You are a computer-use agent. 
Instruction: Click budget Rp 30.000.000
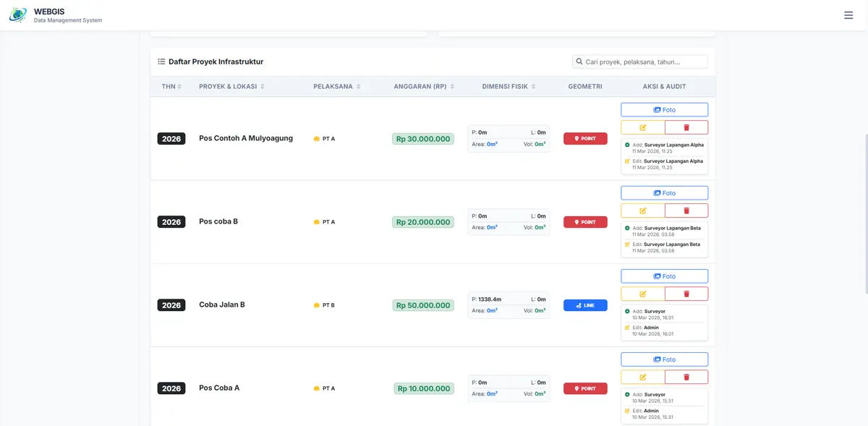[423, 139]
